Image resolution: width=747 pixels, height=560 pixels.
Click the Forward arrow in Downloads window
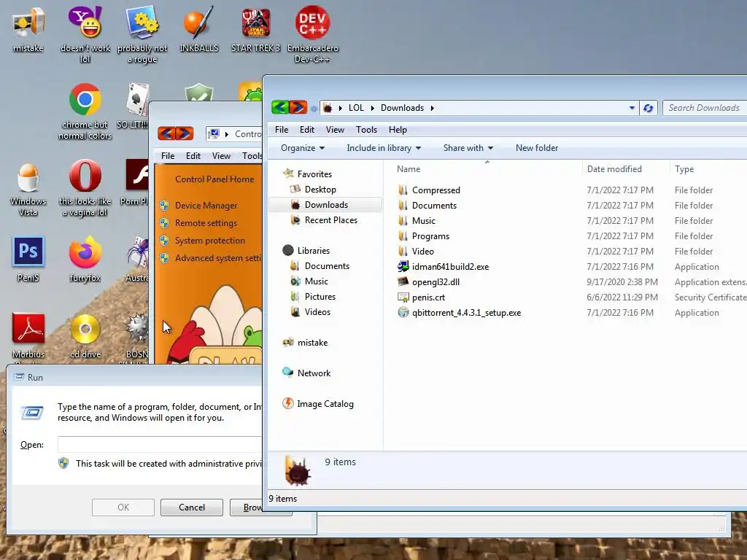[x=298, y=108]
